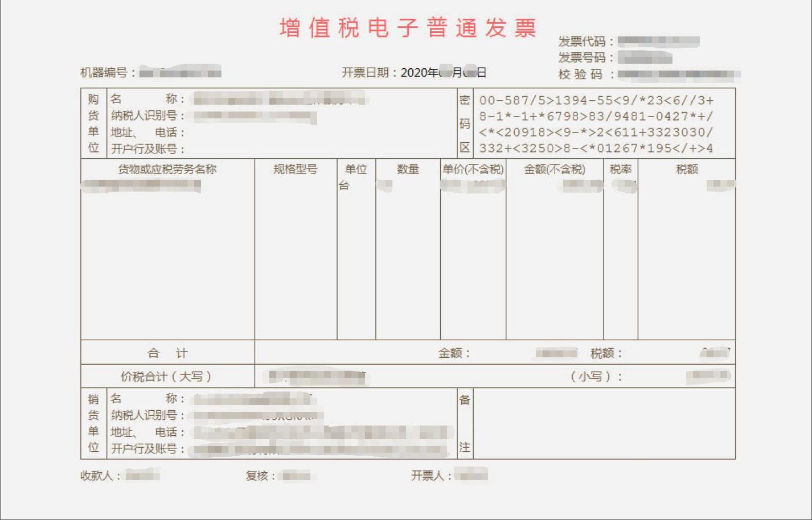Screen dimensions: 812x520
Task: Click the 规格型号 column header
Action: (295, 169)
